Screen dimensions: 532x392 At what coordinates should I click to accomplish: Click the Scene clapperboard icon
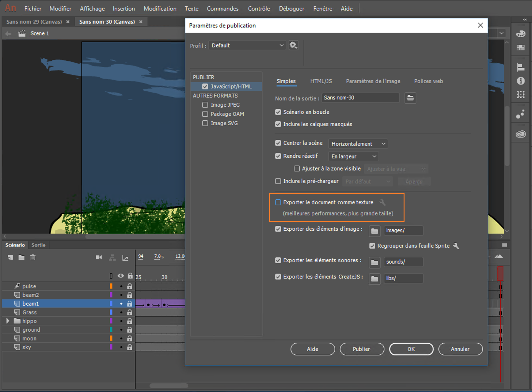tap(22, 33)
